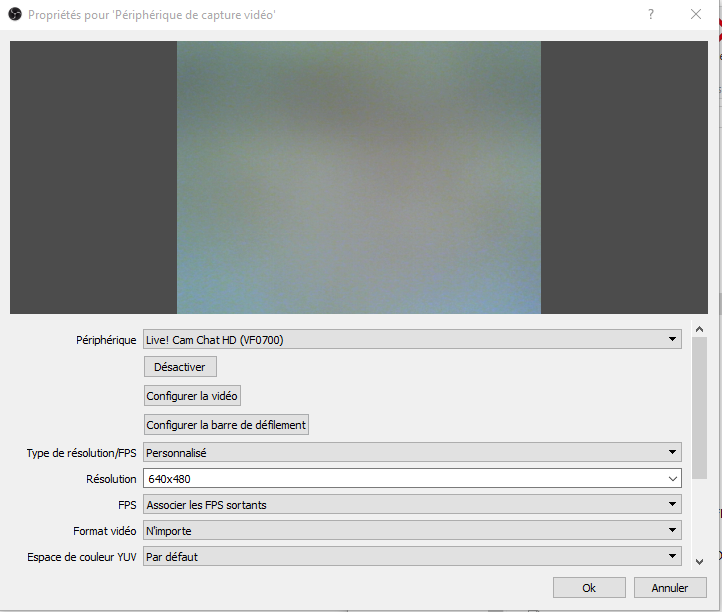Open Configurer la barre de défilement

226,425
